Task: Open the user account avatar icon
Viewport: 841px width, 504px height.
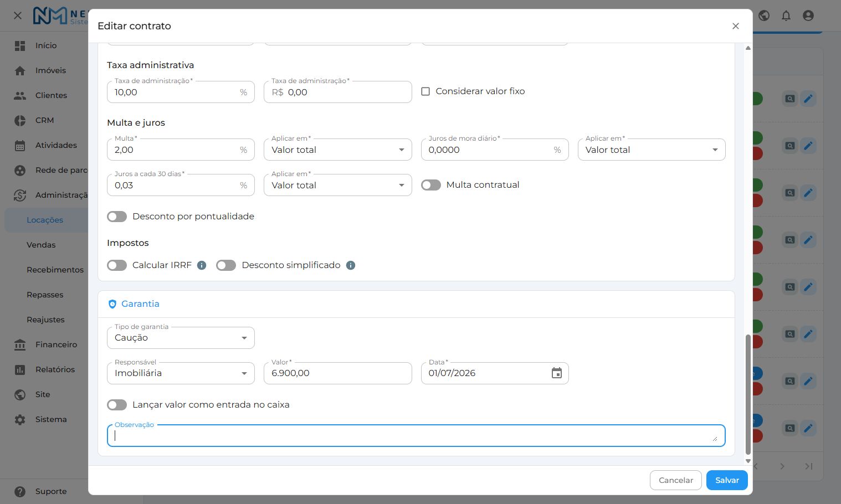Action: point(808,16)
